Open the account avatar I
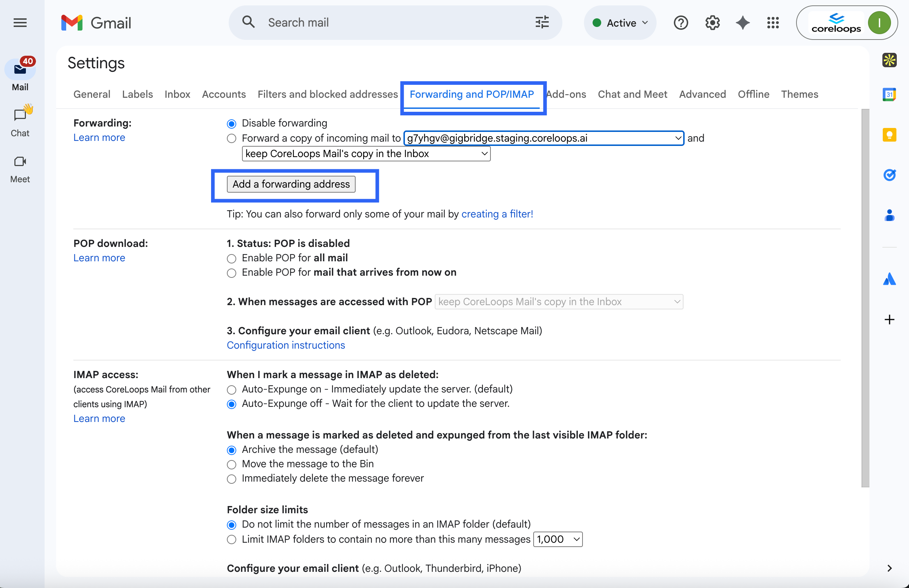909x588 pixels. point(879,23)
